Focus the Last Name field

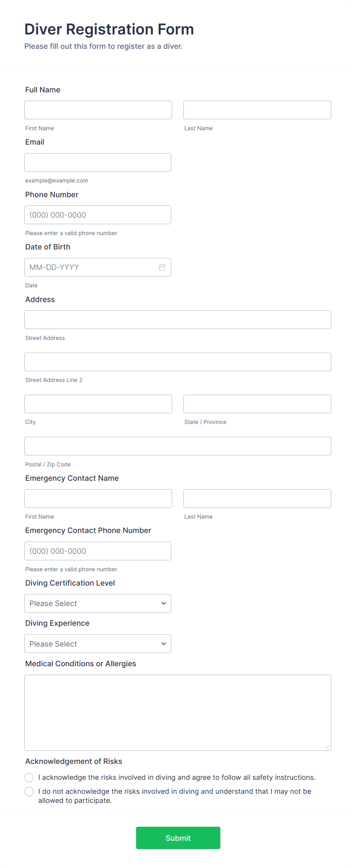click(x=257, y=110)
